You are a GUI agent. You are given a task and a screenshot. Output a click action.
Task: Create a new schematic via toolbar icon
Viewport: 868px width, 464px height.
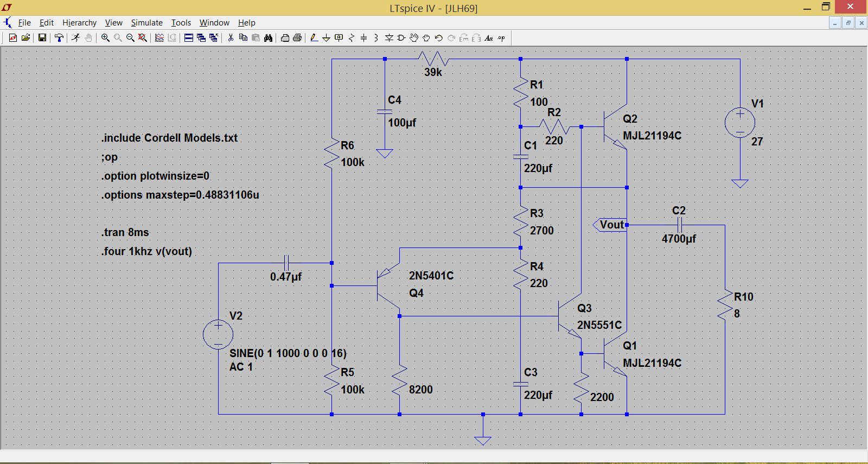click(13, 37)
